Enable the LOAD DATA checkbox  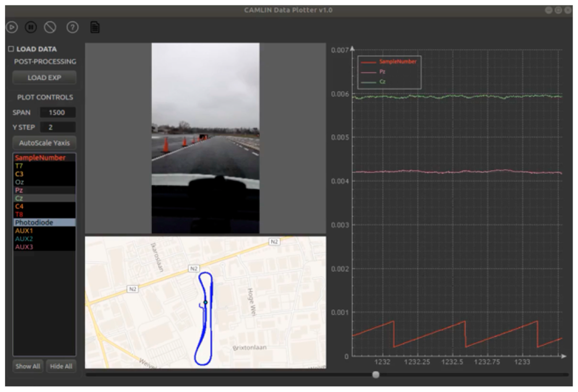[11, 49]
